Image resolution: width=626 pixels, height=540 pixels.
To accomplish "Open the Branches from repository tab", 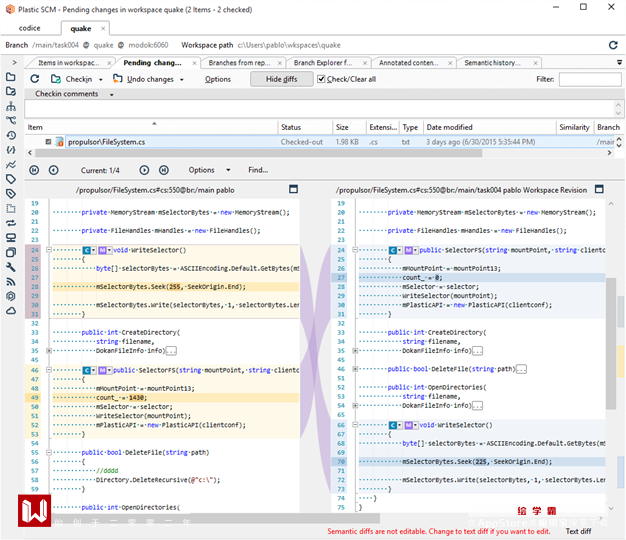I will tap(240, 63).
